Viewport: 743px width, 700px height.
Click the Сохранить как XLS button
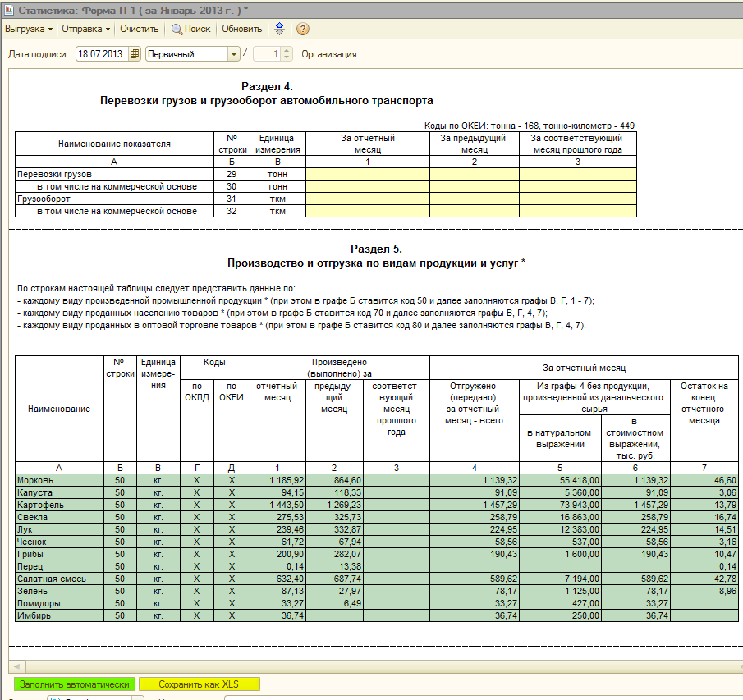pyautogui.click(x=199, y=684)
